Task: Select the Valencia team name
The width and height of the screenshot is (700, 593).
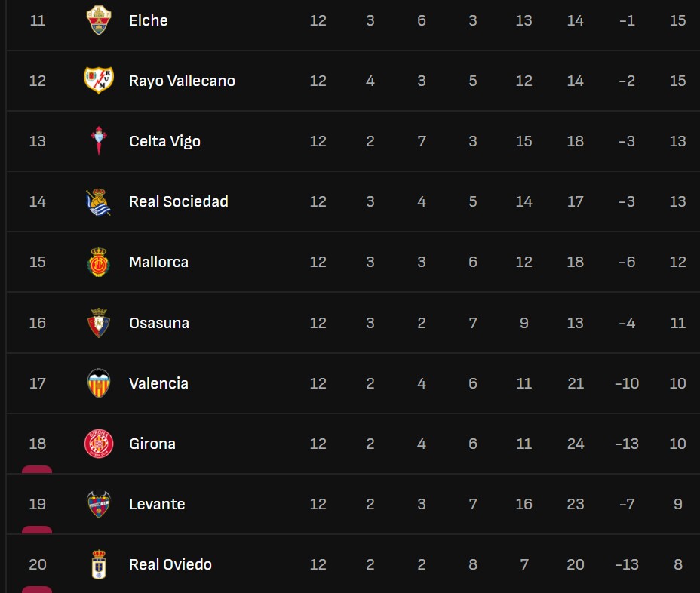Action: [158, 383]
